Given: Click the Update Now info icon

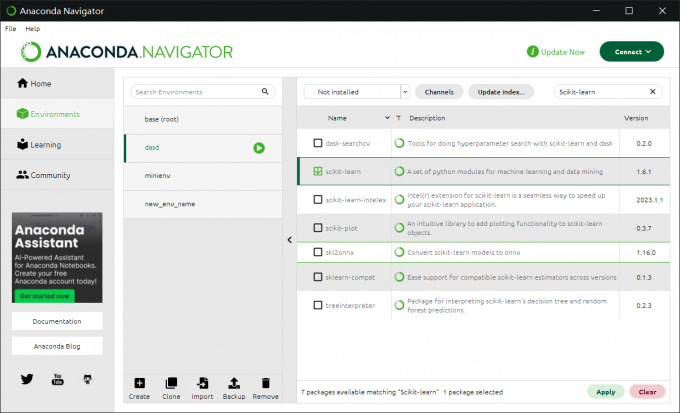Looking at the screenshot, I should (x=533, y=52).
